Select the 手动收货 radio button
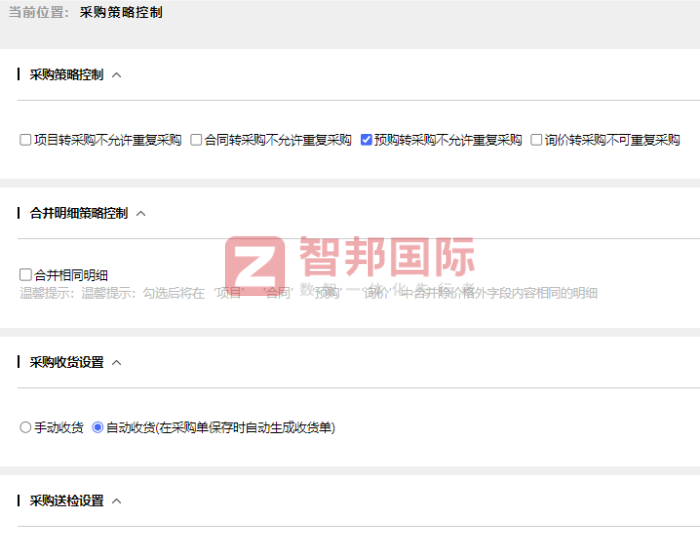 coord(26,427)
